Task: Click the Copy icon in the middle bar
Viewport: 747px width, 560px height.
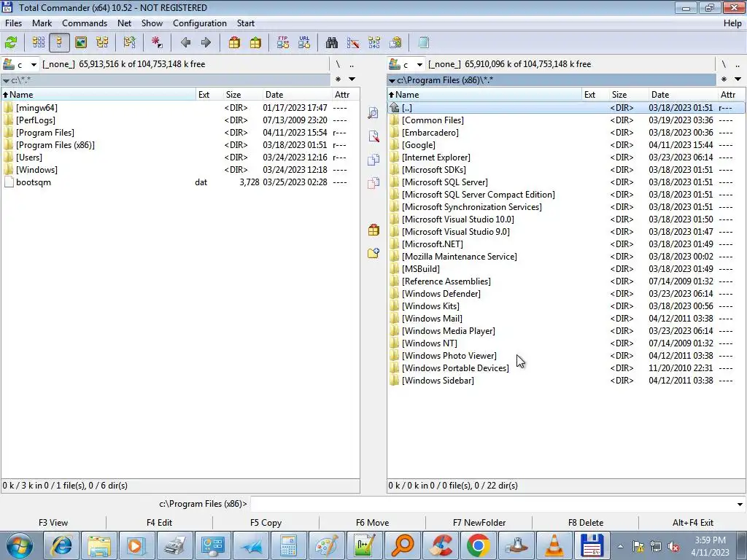Action: click(373, 160)
